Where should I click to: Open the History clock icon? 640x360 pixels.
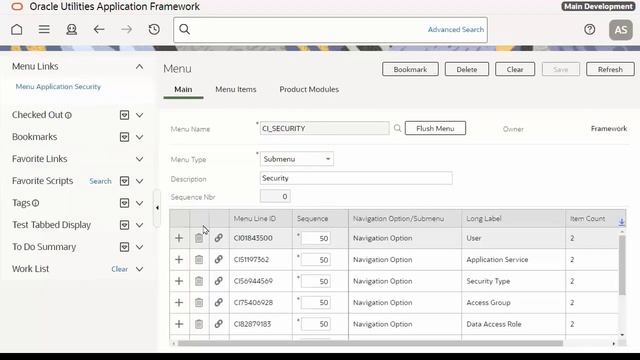tap(154, 29)
